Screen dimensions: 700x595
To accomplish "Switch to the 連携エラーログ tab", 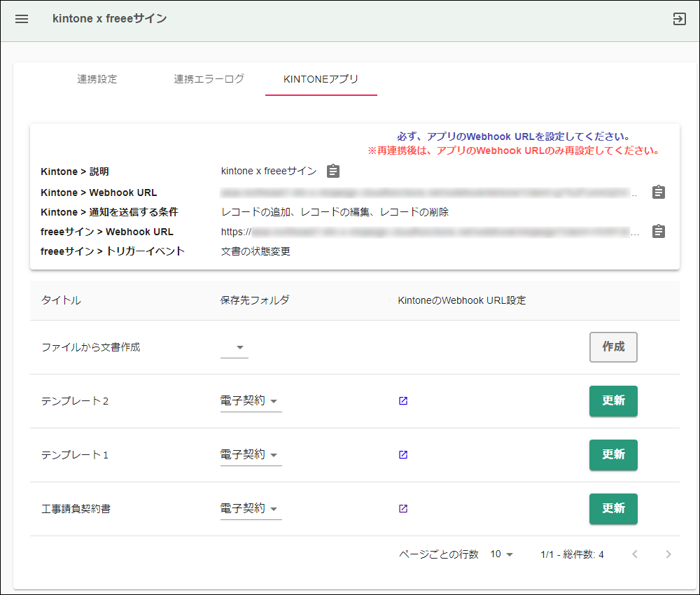I will 209,79.
